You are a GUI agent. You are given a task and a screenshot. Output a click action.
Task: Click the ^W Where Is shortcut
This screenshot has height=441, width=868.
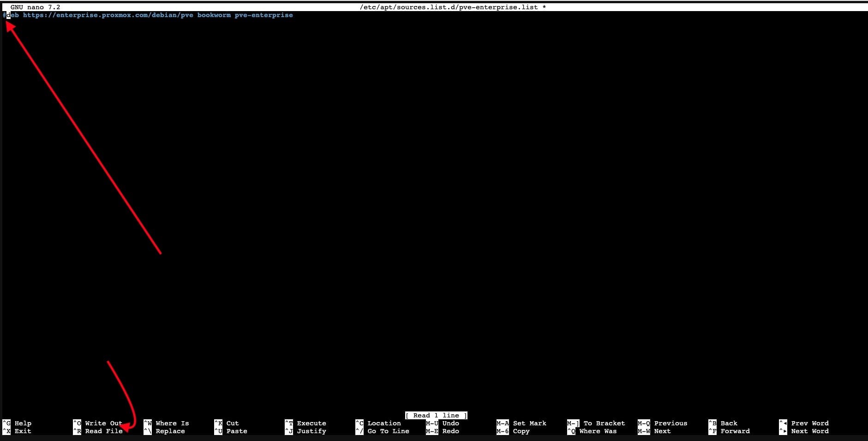point(166,423)
